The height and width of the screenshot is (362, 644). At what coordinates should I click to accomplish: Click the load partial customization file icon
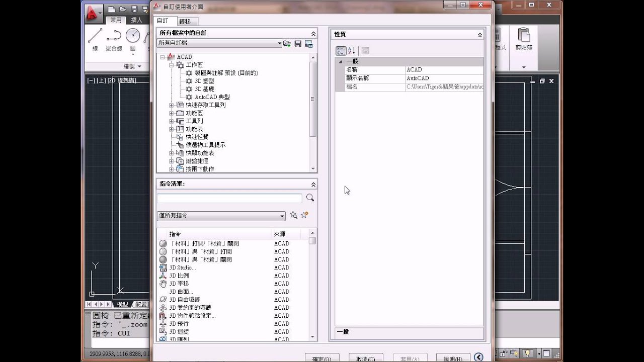[287, 44]
